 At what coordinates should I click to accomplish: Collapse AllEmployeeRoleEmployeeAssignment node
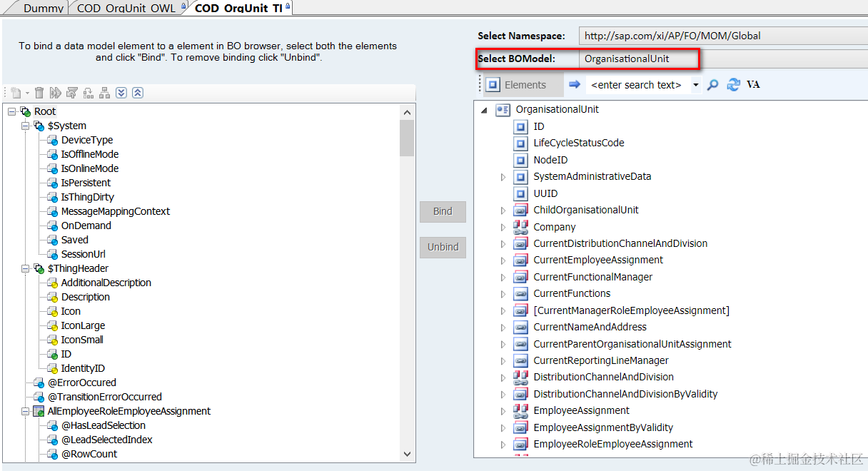click(x=25, y=411)
